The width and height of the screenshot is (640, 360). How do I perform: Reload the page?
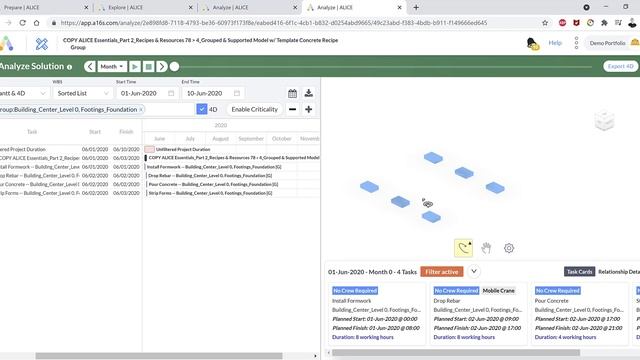(22, 23)
